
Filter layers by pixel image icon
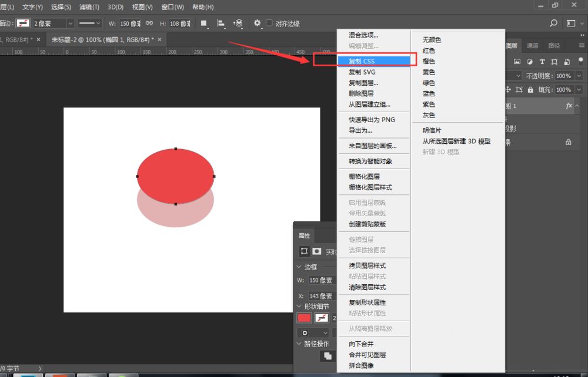point(517,62)
